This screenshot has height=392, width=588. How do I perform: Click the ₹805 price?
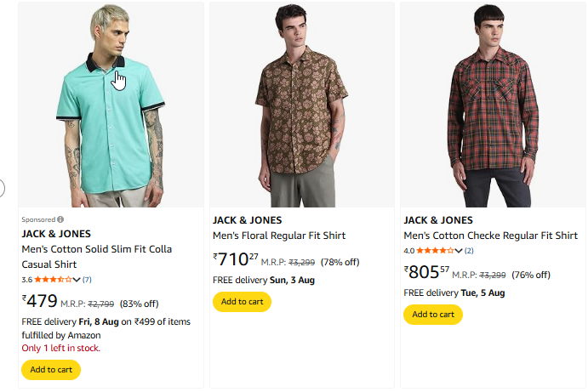tap(425, 272)
